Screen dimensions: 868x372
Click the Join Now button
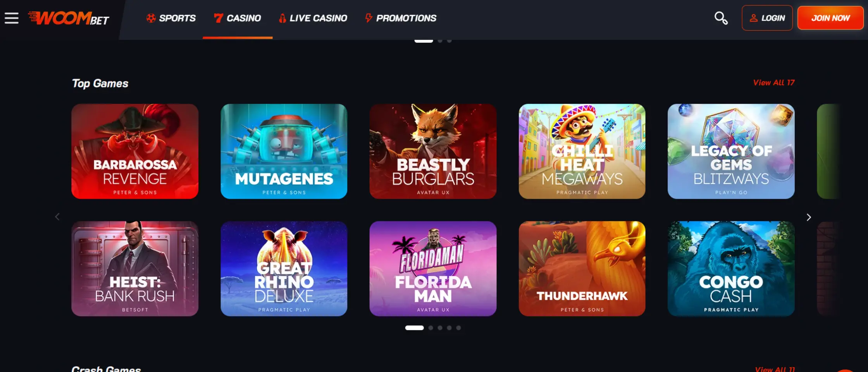coord(830,18)
